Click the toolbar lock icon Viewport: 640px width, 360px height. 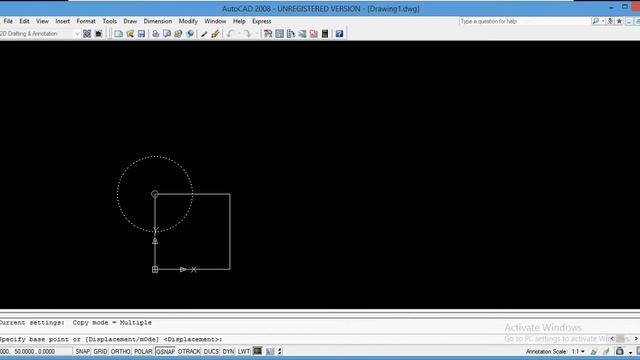point(620,351)
